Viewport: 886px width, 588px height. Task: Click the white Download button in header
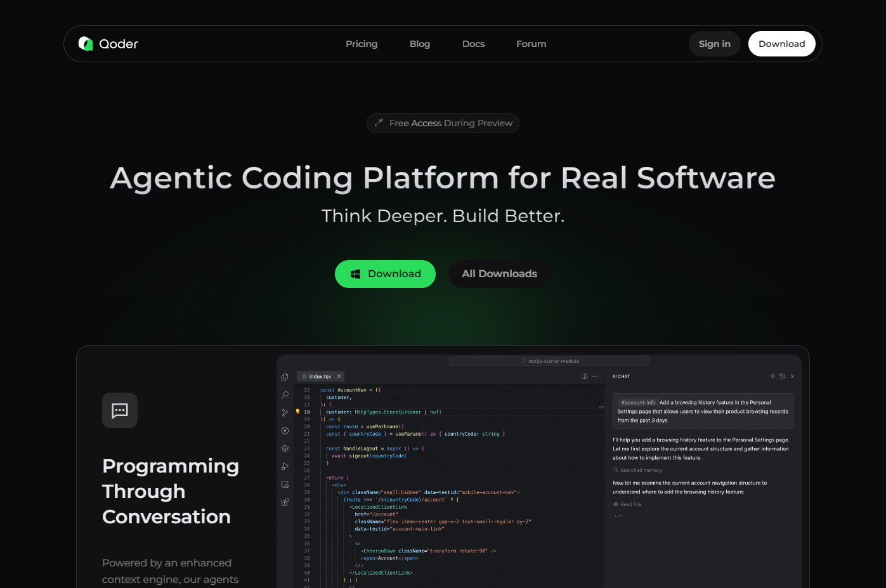pos(782,44)
